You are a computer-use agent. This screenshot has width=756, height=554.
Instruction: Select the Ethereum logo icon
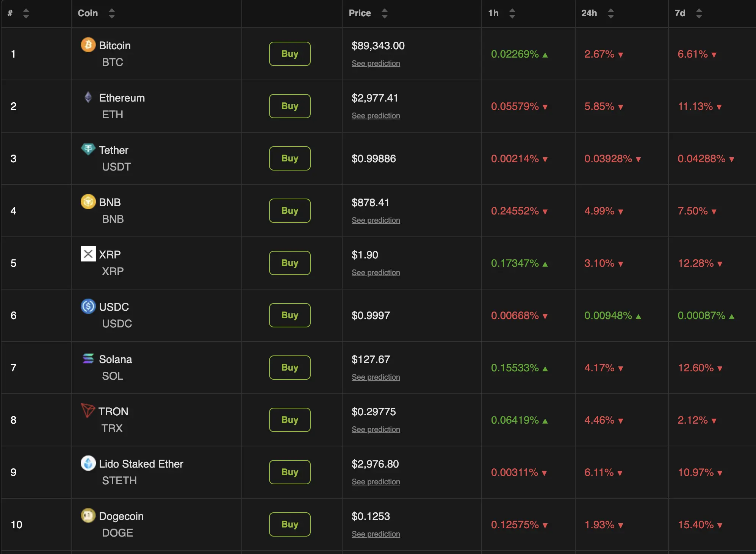coord(88,98)
